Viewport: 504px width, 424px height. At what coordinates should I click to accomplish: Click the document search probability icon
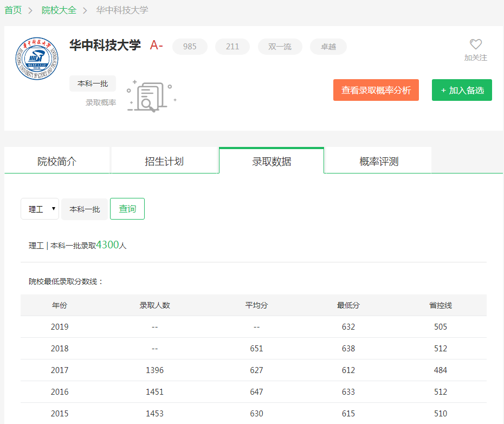coord(152,96)
